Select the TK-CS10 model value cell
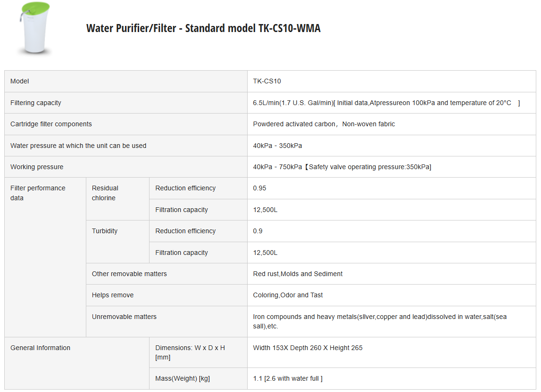541x392 pixels. click(267, 81)
